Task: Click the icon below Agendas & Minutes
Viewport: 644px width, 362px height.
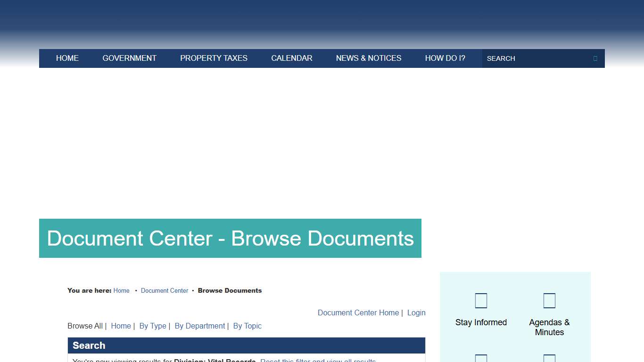Action: [x=549, y=358]
